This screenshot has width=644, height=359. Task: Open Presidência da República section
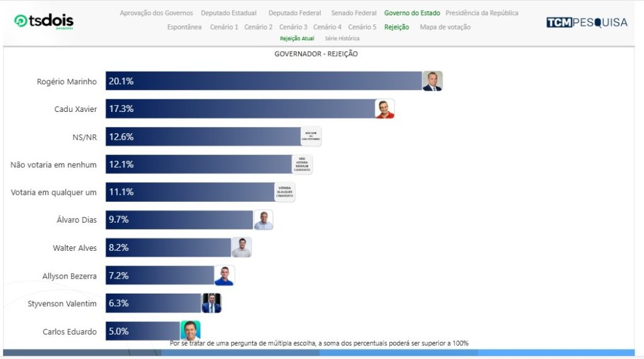pyautogui.click(x=482, y=13)
